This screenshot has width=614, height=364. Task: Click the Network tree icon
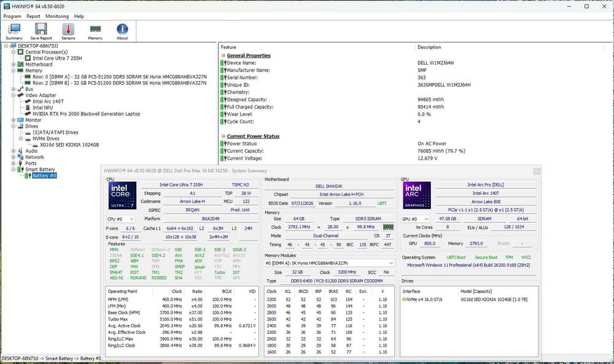point(20,157)
